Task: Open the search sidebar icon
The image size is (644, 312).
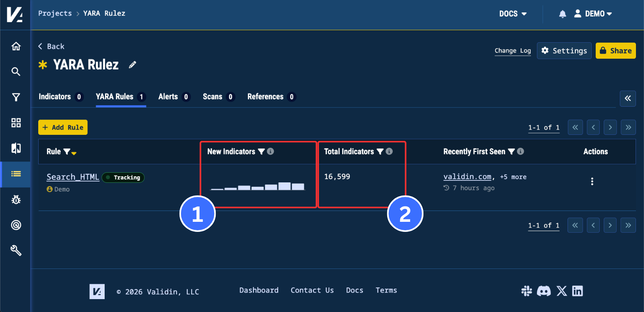Action: pyautogui.click(x=16, y=72)
